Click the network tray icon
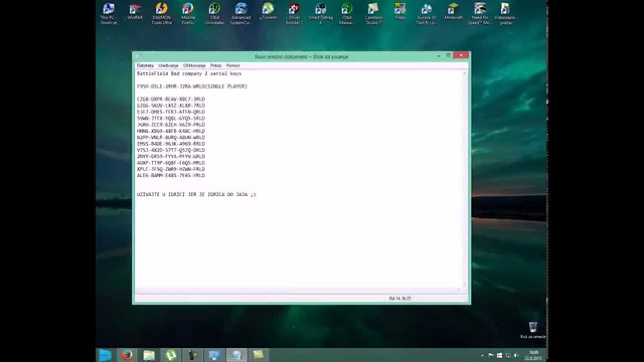 pos(508,355)
